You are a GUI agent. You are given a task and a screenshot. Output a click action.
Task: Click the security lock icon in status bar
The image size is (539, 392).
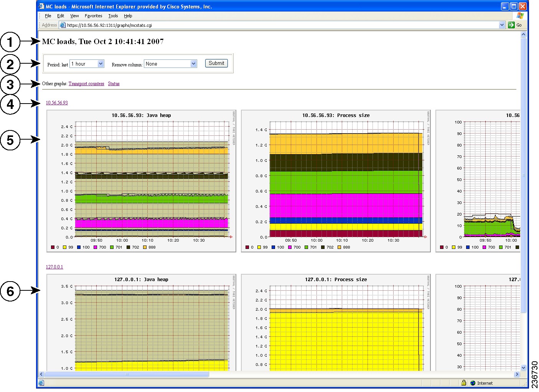pyautogui.click(x=464, y=383)
